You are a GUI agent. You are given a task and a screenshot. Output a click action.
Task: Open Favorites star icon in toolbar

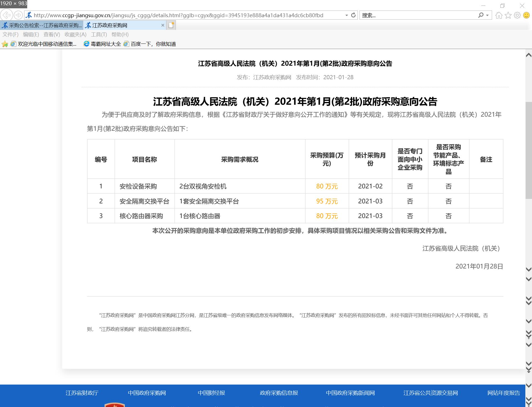point(508,15)
